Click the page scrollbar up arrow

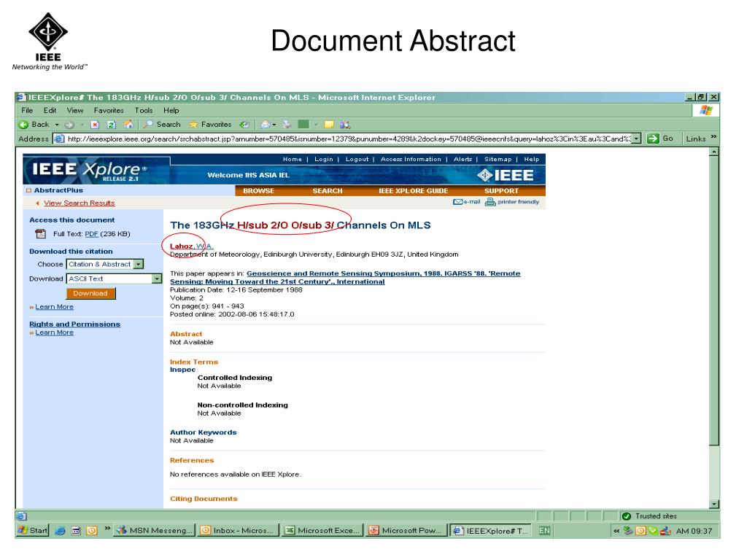713,152
